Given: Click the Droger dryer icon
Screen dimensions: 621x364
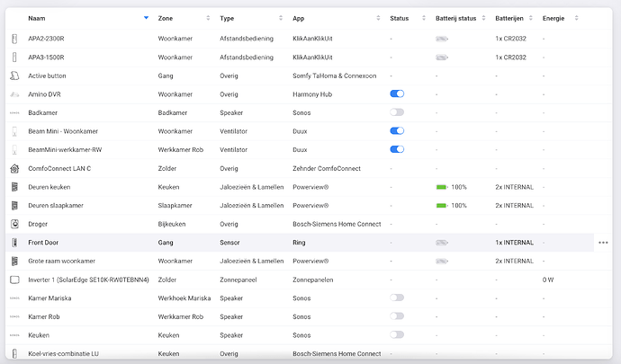Looking at the screenshot, I should [x=14, y=224].
